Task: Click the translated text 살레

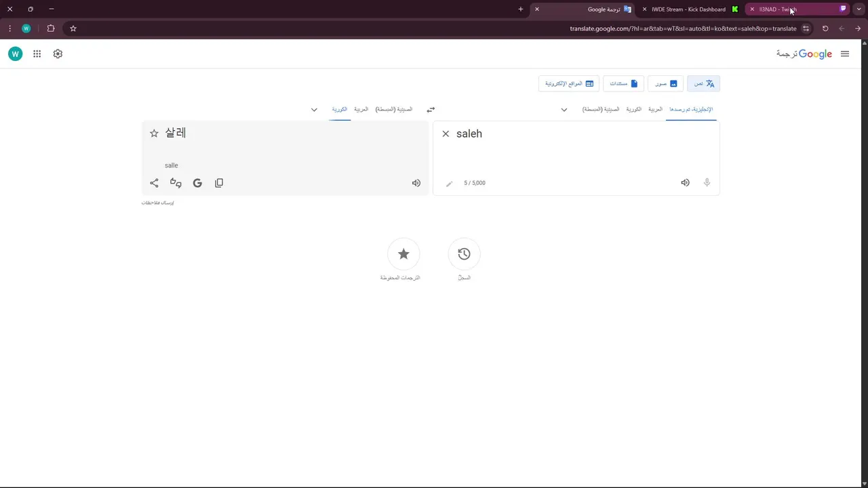Action: pyautogui.click(x=175, y=133)
